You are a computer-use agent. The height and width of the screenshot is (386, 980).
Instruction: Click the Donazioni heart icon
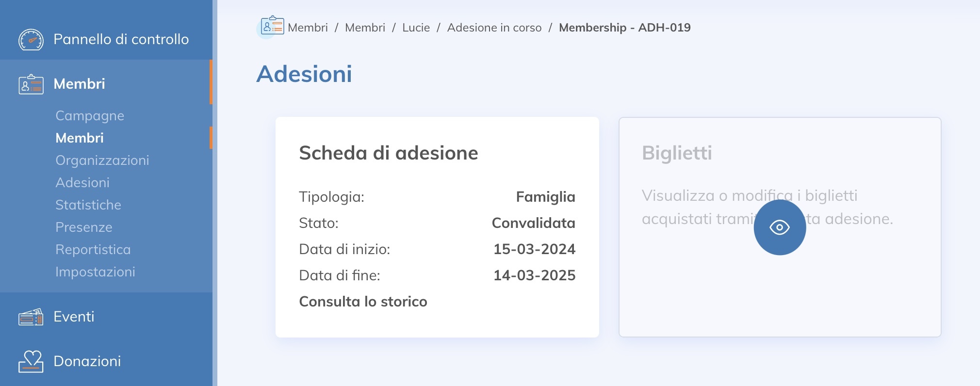pyautogui.click(x=31, y=361)
